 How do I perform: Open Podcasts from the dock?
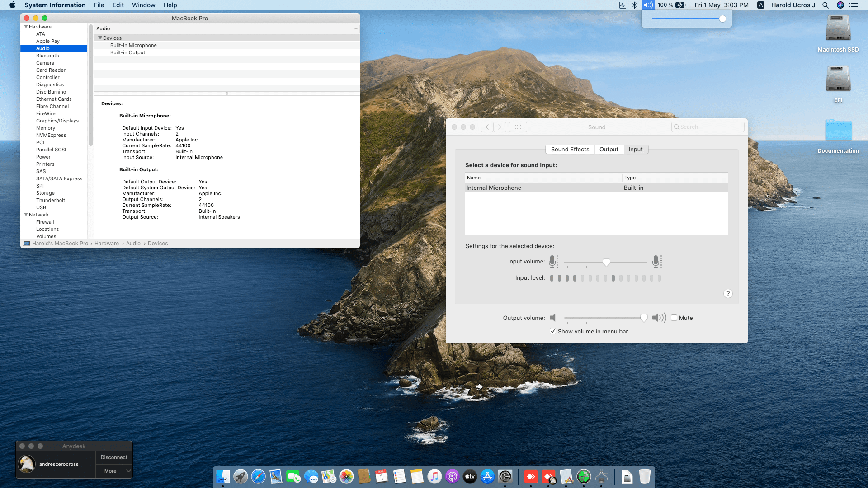(452, 476)
